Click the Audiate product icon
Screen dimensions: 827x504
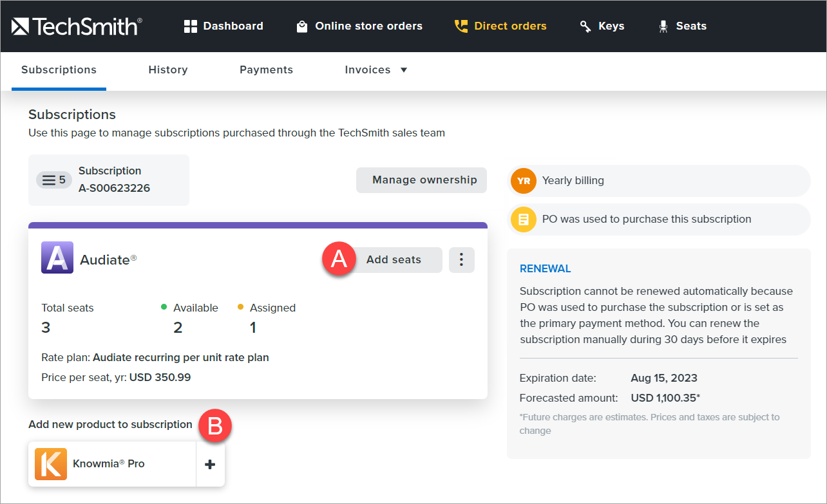point(57,259)
